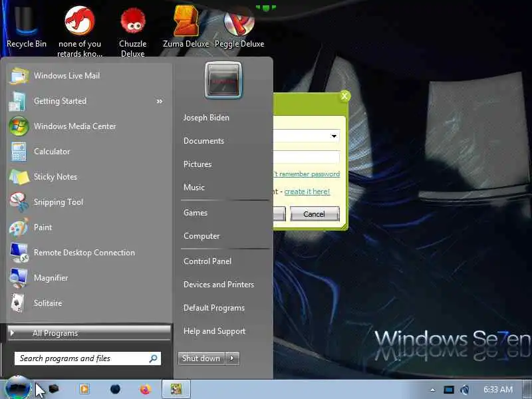This screenshot has height=399, width=532.
Task: Click the Getting Started icon
Action: coord(18,101)
